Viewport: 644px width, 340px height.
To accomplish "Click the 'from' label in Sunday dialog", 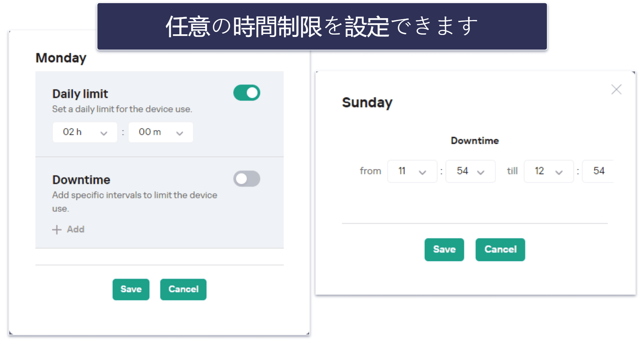I will pos(370,171).
